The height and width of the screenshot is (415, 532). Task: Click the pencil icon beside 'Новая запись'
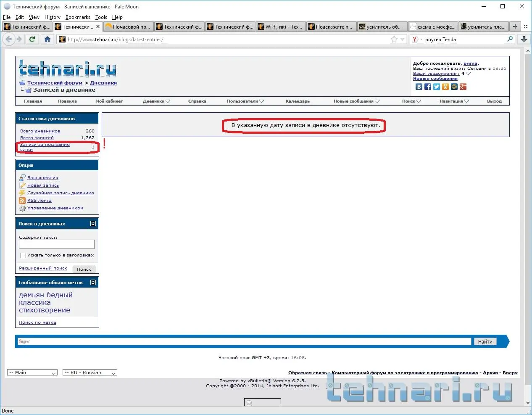tap(22, 185)
